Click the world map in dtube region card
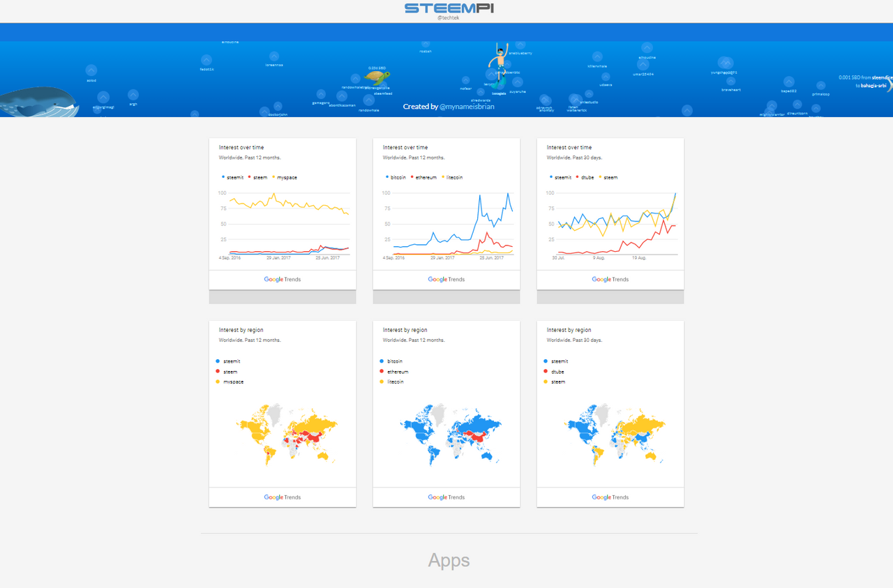The height and width of the screenshot is (588, 893). click(x=615, y=434)
